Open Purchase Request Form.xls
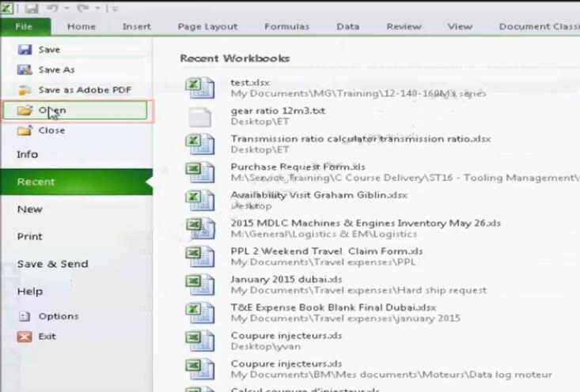Viewport: 580px width, 392px height. coord(298,167)
